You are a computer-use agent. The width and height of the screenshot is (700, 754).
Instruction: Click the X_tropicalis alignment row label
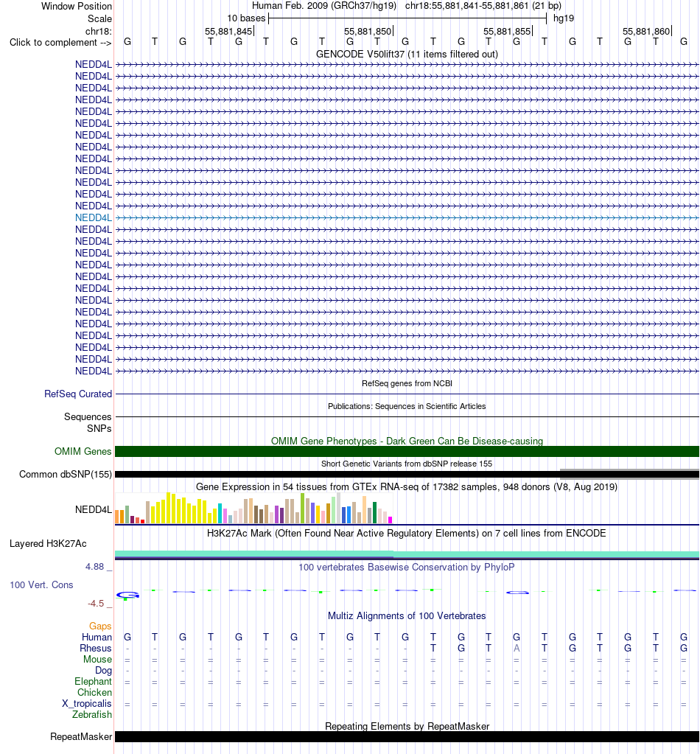[x=86, y=703]
